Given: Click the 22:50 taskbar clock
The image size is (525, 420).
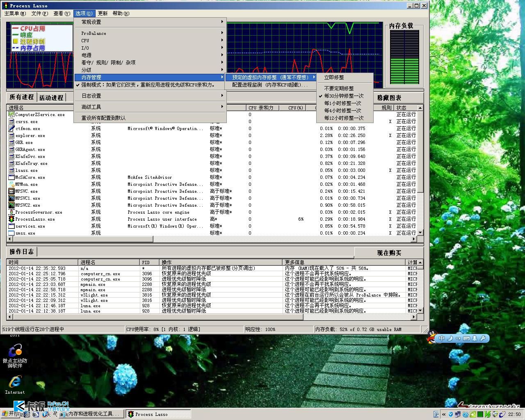Looking at the screenshot, I should coord(514,414).
